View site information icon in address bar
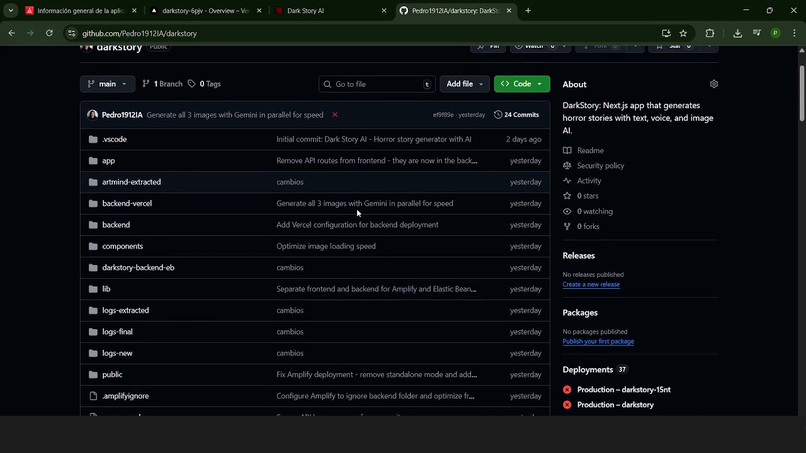The height and width of the screenshot is (453, 806). pyautogui.click(x=71, y=33)
